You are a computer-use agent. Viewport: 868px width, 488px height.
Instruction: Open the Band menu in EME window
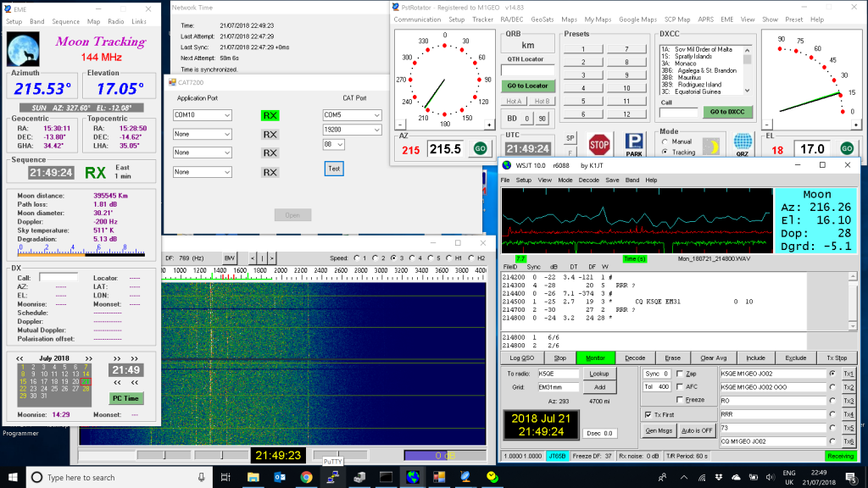[37, 21]
